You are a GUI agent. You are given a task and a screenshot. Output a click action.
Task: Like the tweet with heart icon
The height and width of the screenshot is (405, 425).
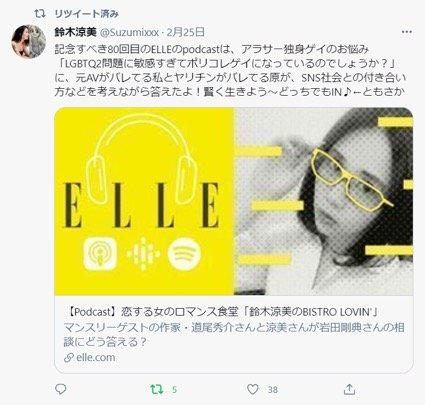[x=253, y=389]
